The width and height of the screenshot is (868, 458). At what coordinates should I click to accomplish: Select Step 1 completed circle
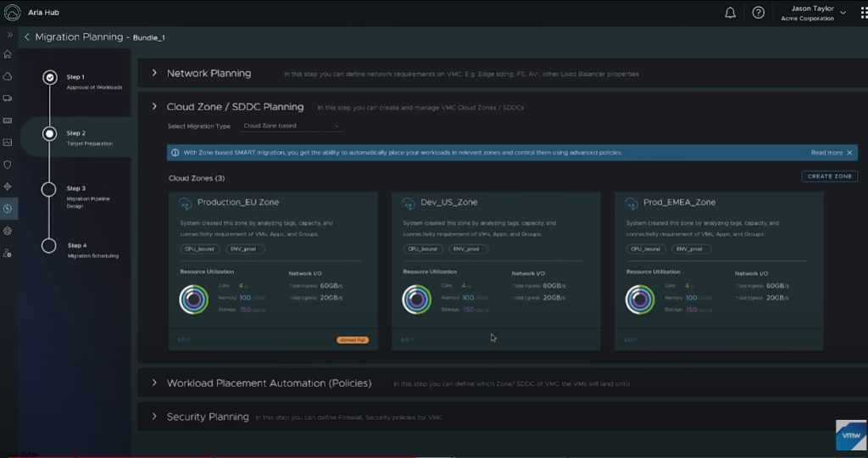[50, 77]
